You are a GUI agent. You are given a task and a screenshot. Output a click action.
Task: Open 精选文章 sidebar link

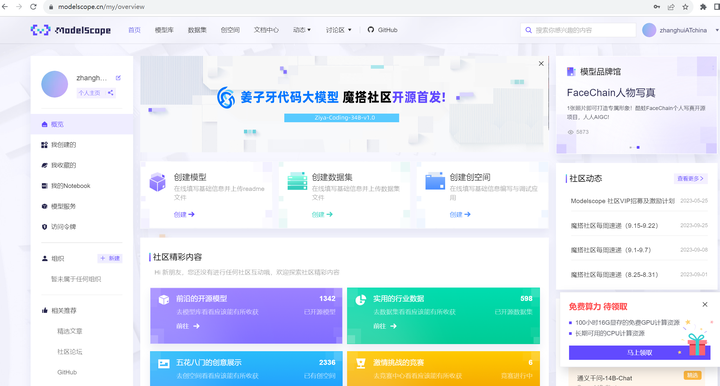[x=70, y=331]
